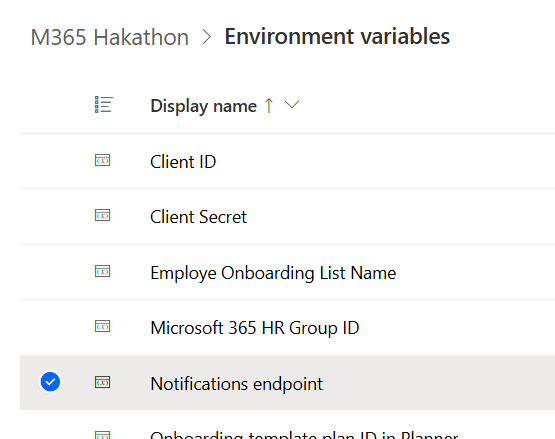Click the breadcrumb separator chevron
The height and width of the screenshot is (439, 555).
click(207, 37)
